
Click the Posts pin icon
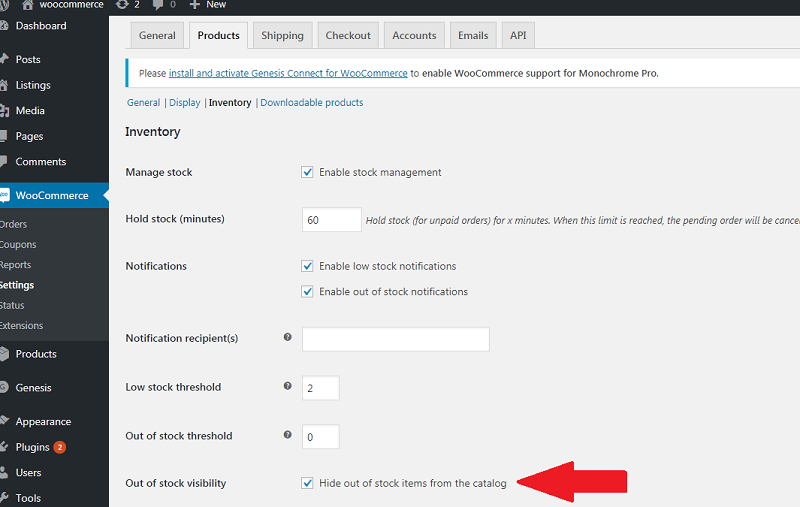coord(4,59)
